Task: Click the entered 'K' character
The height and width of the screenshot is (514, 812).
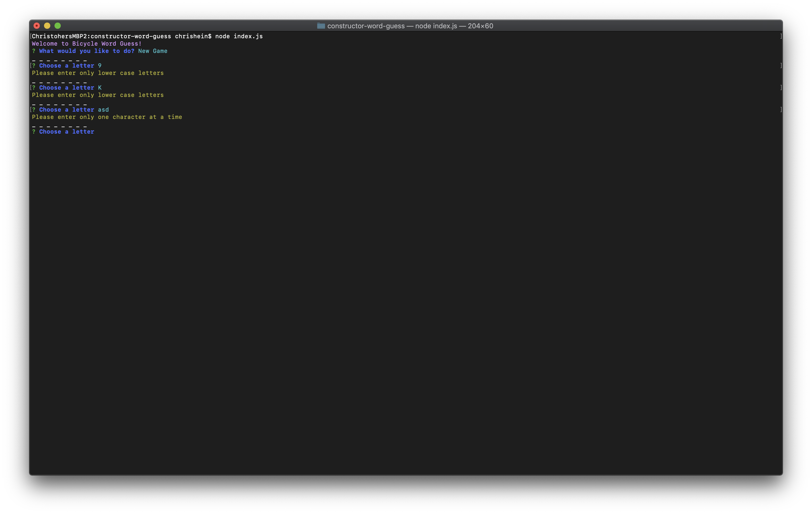Action: [100, 88]
